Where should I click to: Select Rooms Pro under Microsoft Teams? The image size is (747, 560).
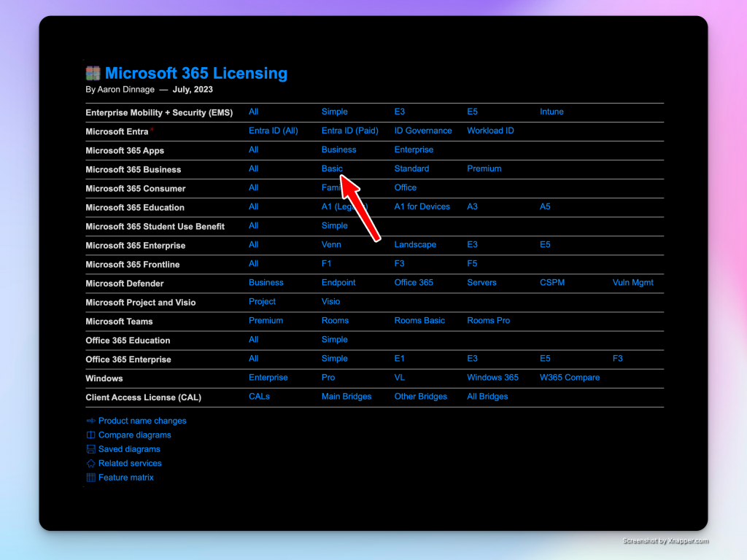pyautogui.click(x=488, y=320)
